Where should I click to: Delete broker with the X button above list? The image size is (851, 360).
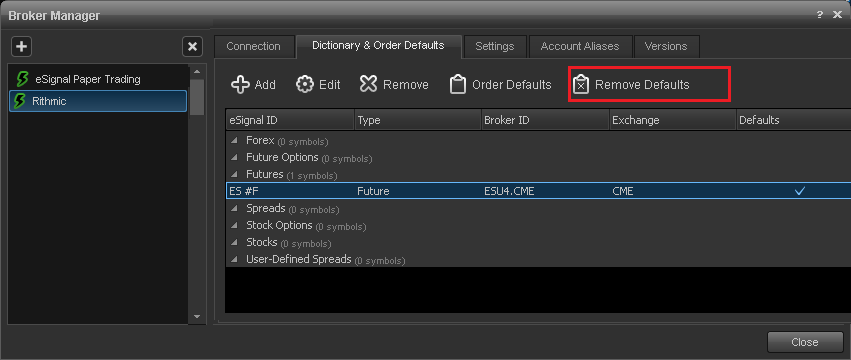coord(192,47)
